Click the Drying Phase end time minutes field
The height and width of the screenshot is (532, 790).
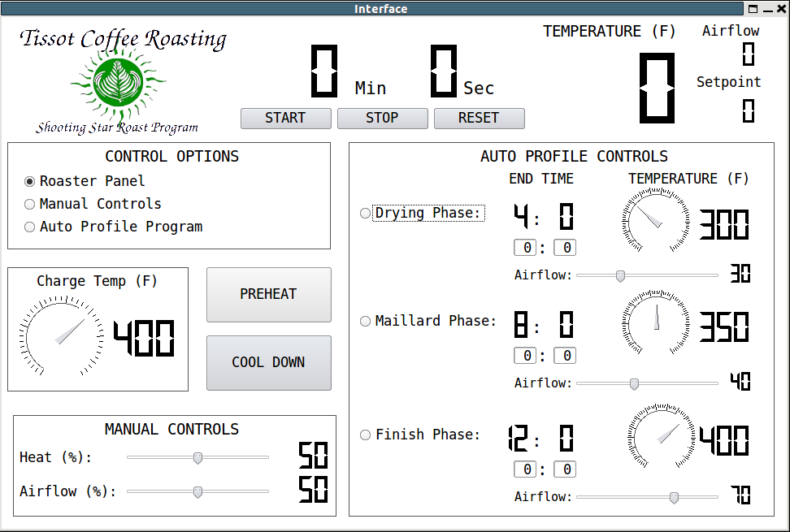[x=526, y=248]
